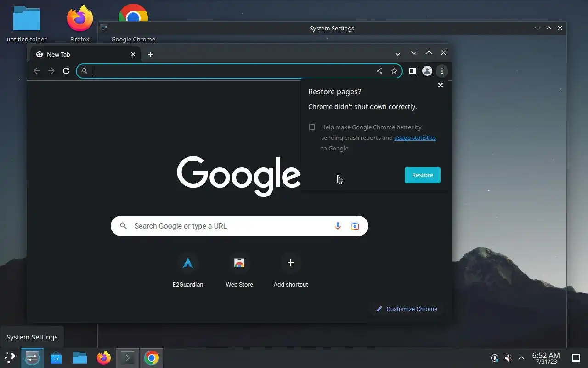Search by image with camera icon
This screenshot has width=588, height=368.
(355, 226)
